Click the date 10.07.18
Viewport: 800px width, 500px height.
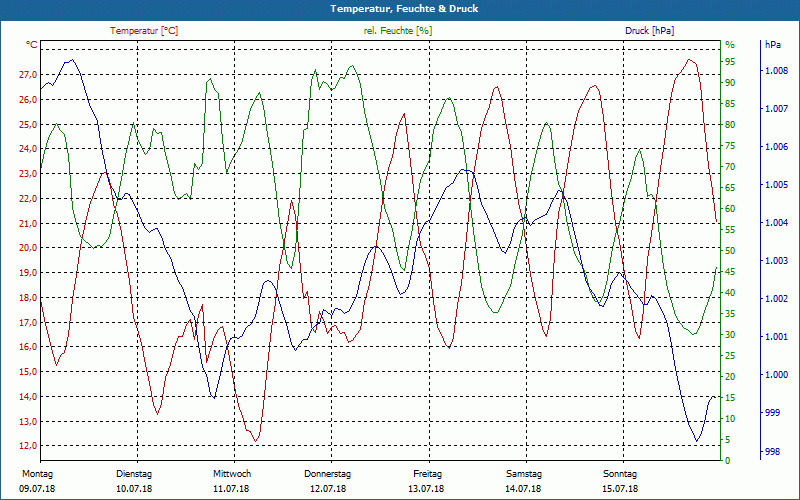pos(134,489)
